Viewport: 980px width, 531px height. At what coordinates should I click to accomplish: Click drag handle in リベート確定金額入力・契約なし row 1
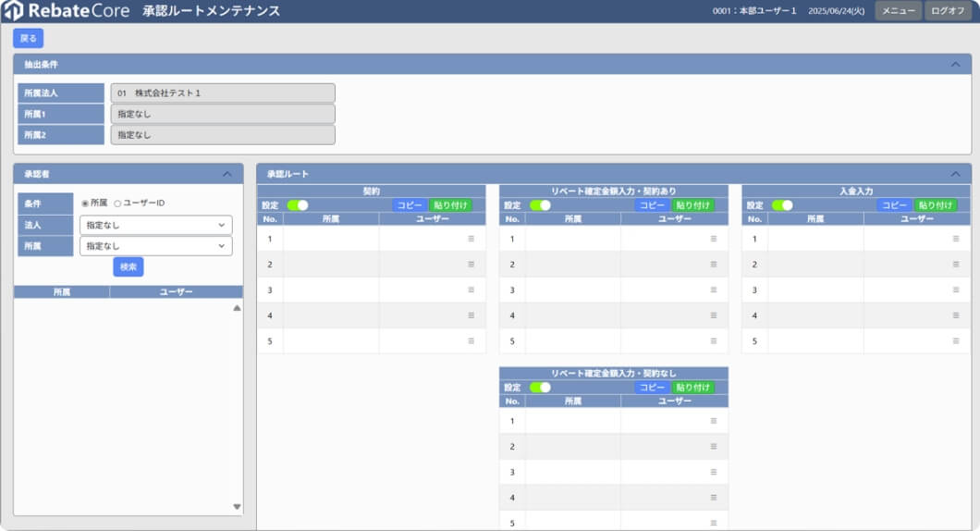(x=713, y=421)
